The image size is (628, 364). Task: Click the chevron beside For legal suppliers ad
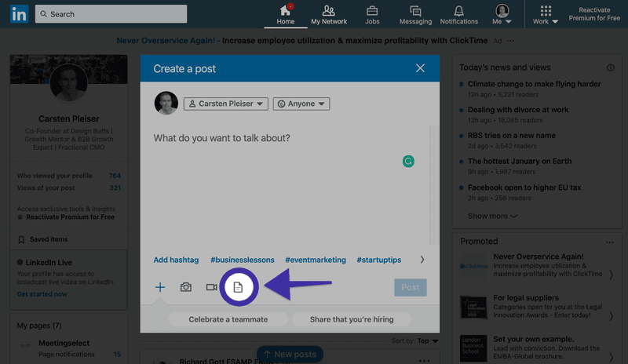pyautogui.click(x=612, y=316)
